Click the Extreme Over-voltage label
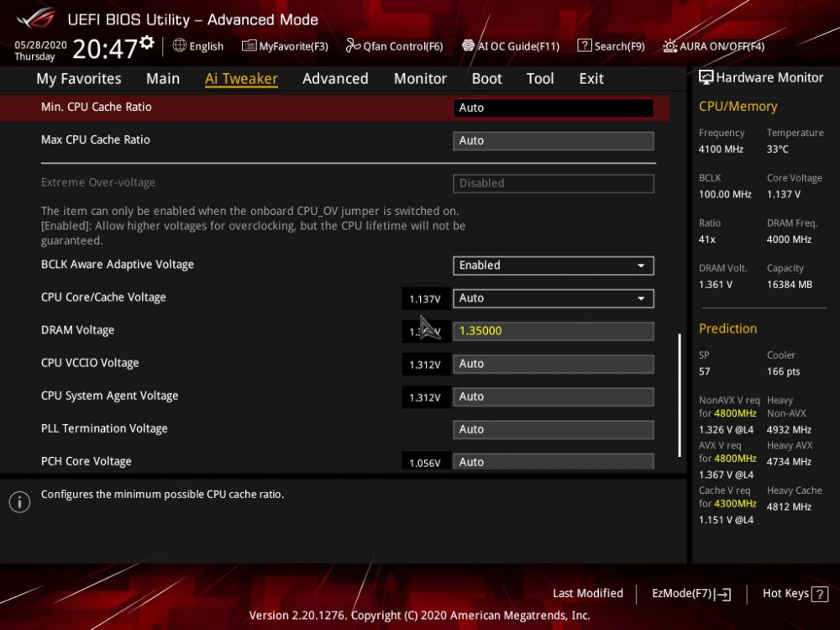The width and height of the screenshot is (840, 630). pos(98,182)
